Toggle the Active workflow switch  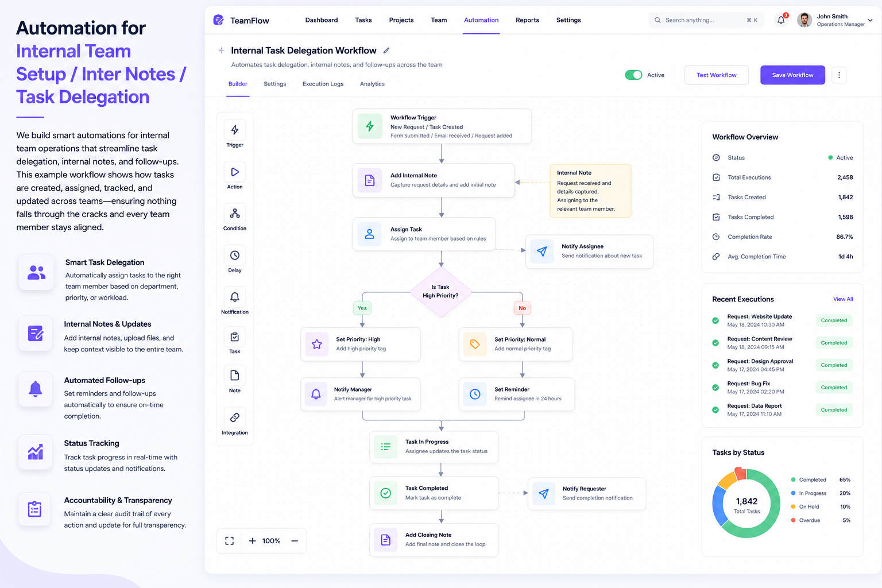[633, 75]
